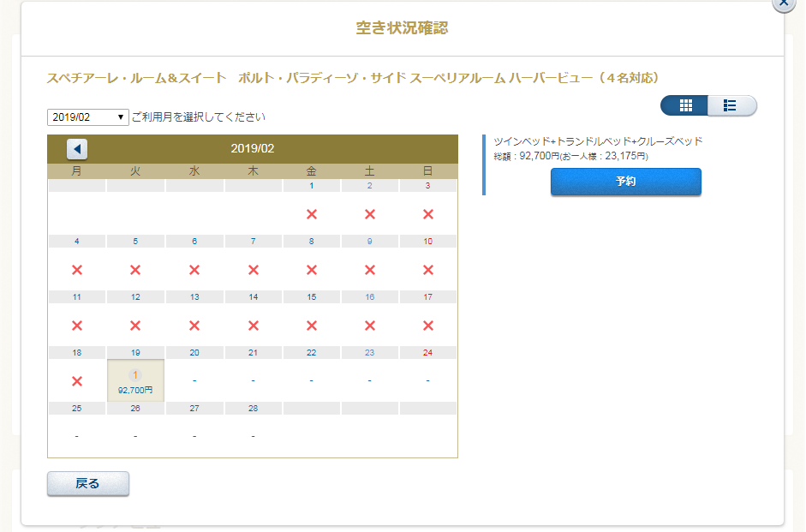Screen dimensions: 806x532
Task: Select February 19 with 92,700円 price
Action: tap(135, 381)
